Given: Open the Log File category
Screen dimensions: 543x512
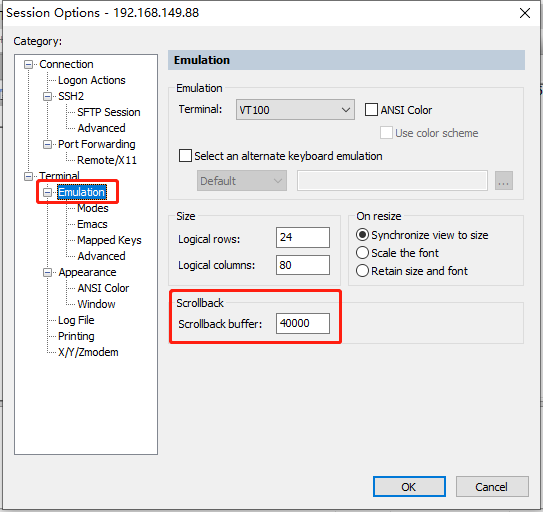Looking at the screenshot, I should click(x=76, y=320).
